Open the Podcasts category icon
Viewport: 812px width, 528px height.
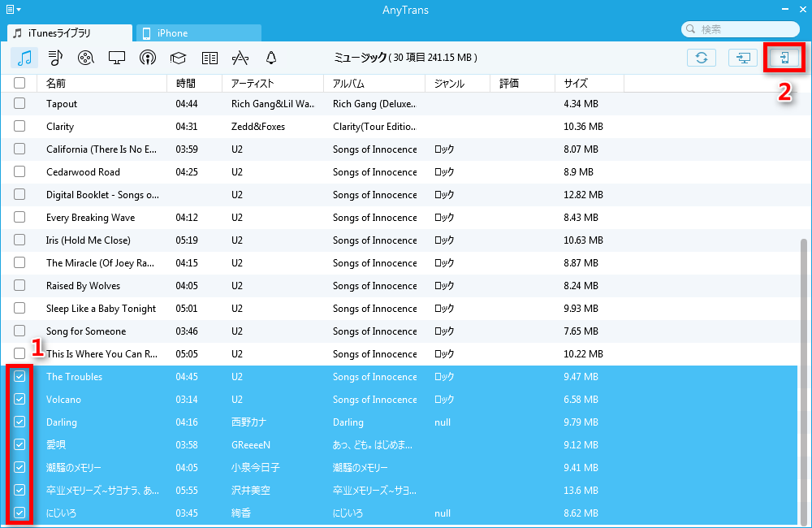point(148,58)
